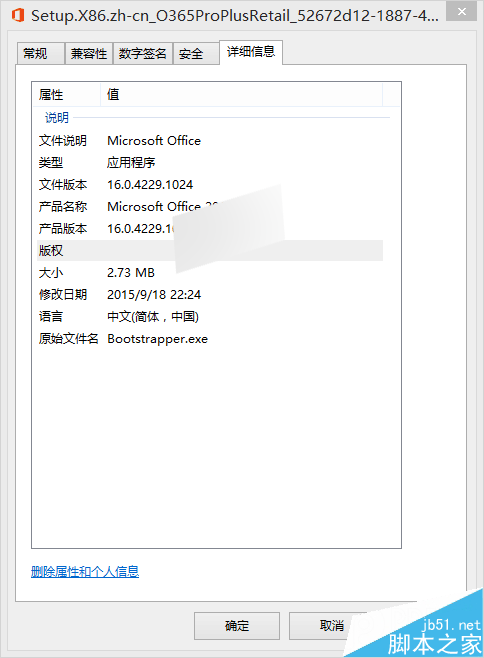This screenshot has width=484, height=658.
Task: Select the highlighted 版权 row
Action: pos(210,251)
